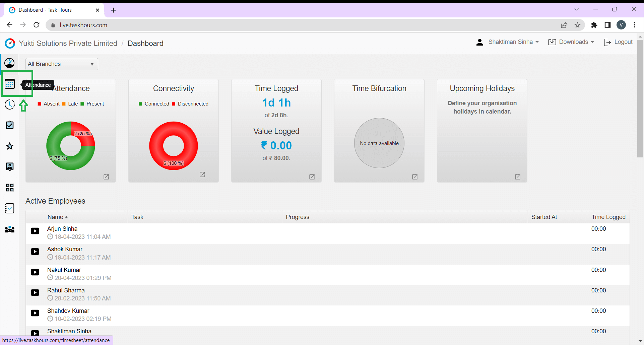
Task: Click the Task column header
Action: (137, 217)
